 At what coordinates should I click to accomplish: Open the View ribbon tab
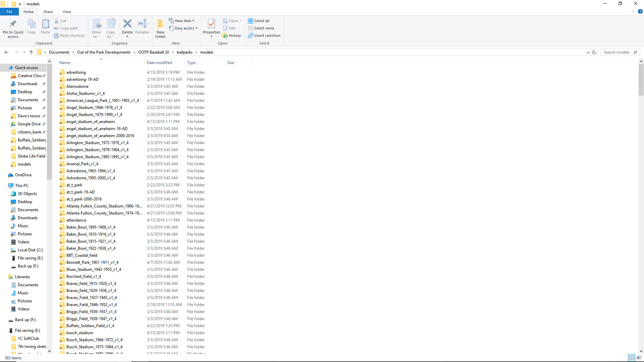point(67,12)
